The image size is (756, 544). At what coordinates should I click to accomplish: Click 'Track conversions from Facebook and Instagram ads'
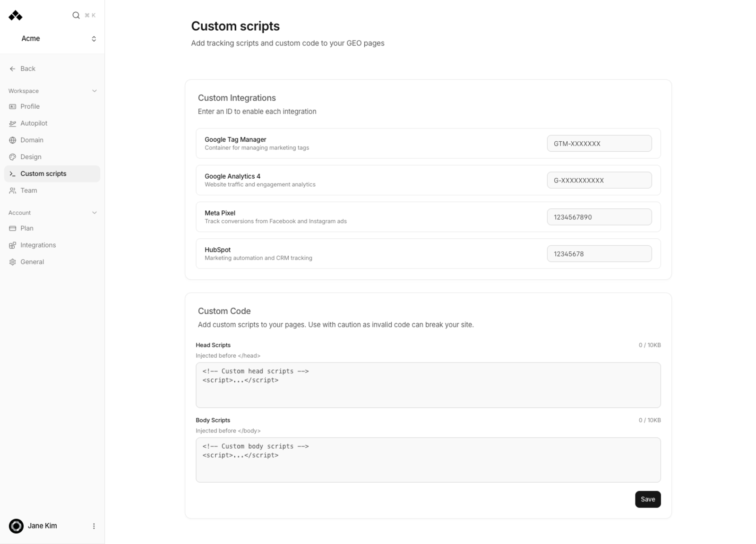click(x=275, y=221)
